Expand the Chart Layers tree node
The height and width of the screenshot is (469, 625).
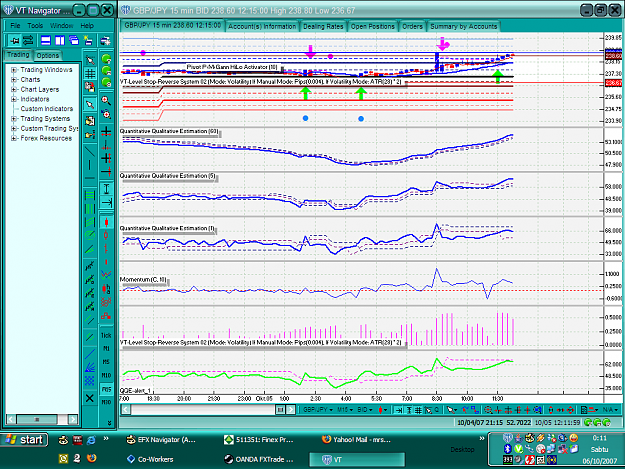(x=14, y=89)
